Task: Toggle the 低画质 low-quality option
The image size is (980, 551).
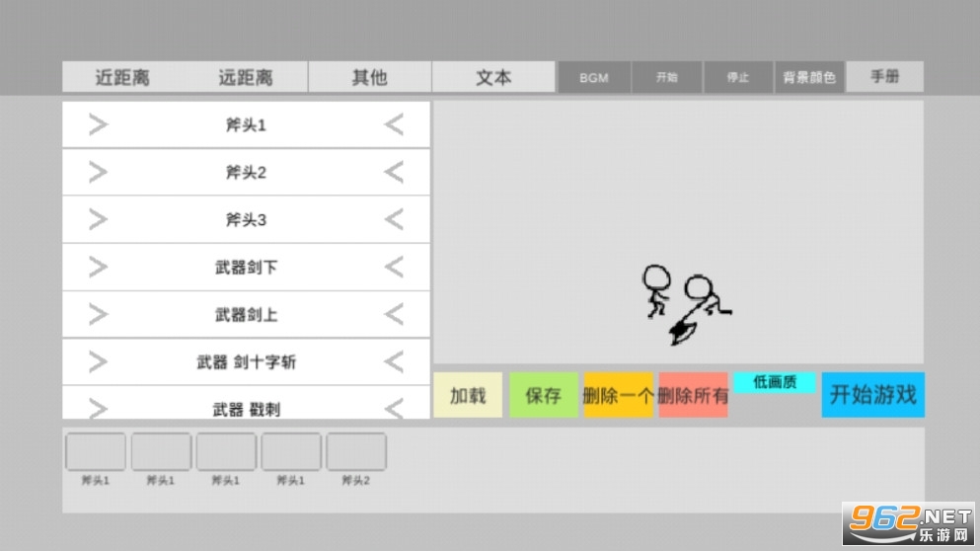Action: [775, 382]
